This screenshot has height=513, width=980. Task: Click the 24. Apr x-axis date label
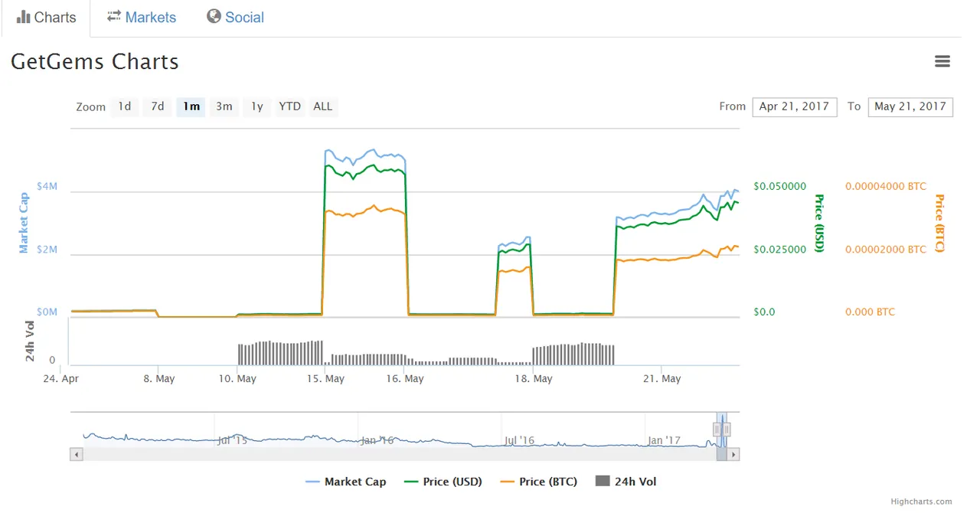click(x=60, y=378)
